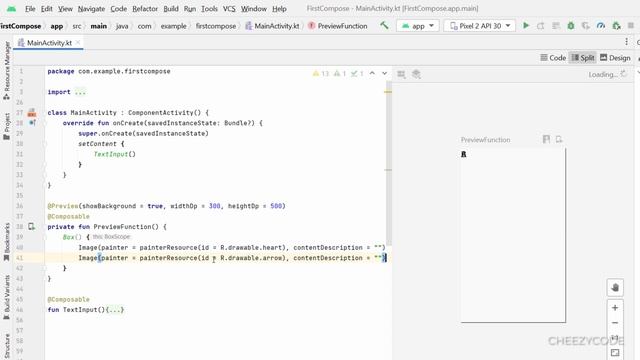Viewport: 640px width, 360px height.
Task: Start interactive mode icon above PreviewFunction preview
Action: tap(547, 140)
